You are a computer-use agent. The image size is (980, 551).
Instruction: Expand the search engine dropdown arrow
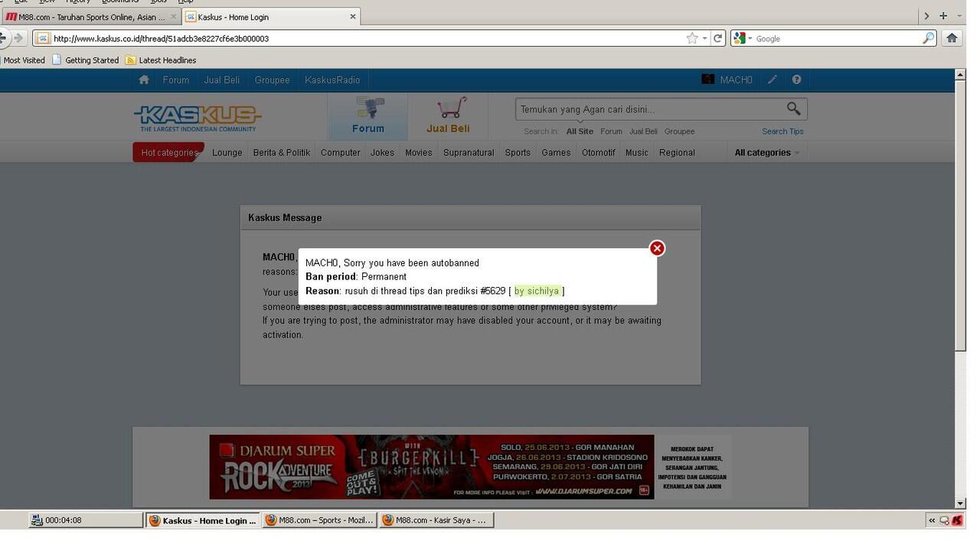coord(750,38)
